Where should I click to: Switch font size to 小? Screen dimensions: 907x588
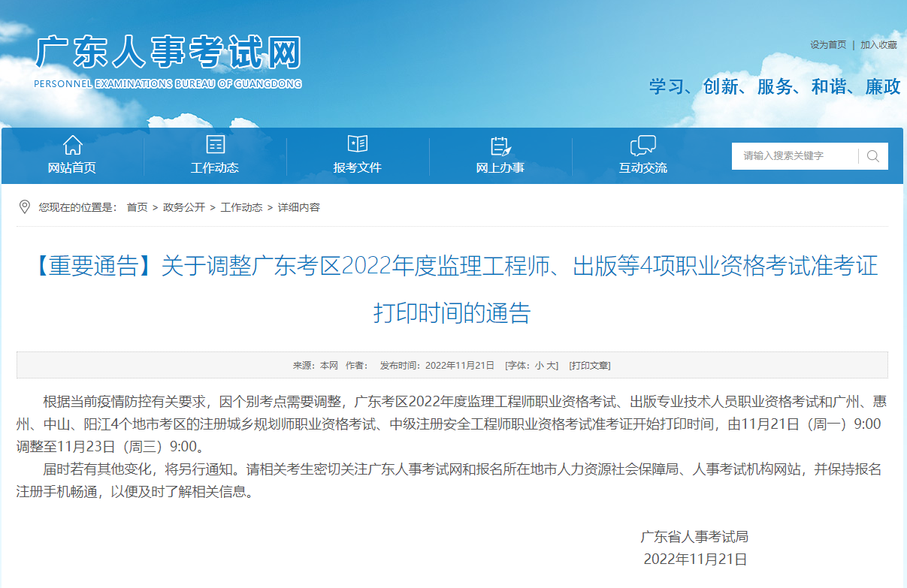tap(539, 366)
